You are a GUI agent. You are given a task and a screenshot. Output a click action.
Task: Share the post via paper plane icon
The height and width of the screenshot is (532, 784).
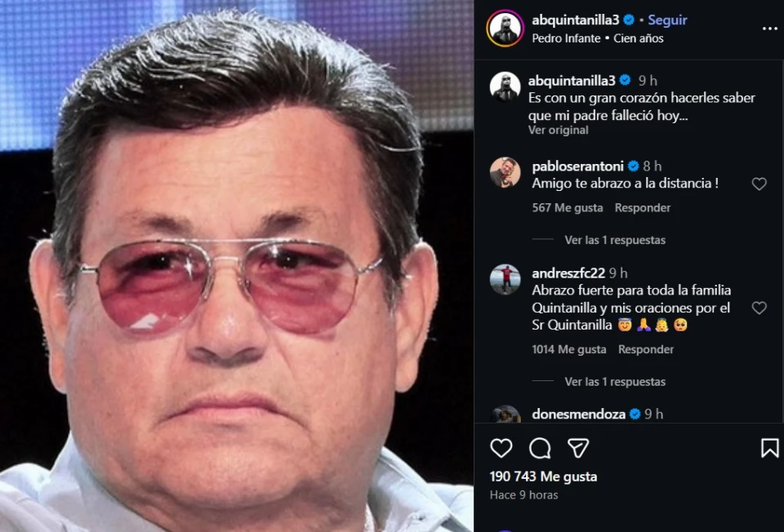tap(578, 448)
